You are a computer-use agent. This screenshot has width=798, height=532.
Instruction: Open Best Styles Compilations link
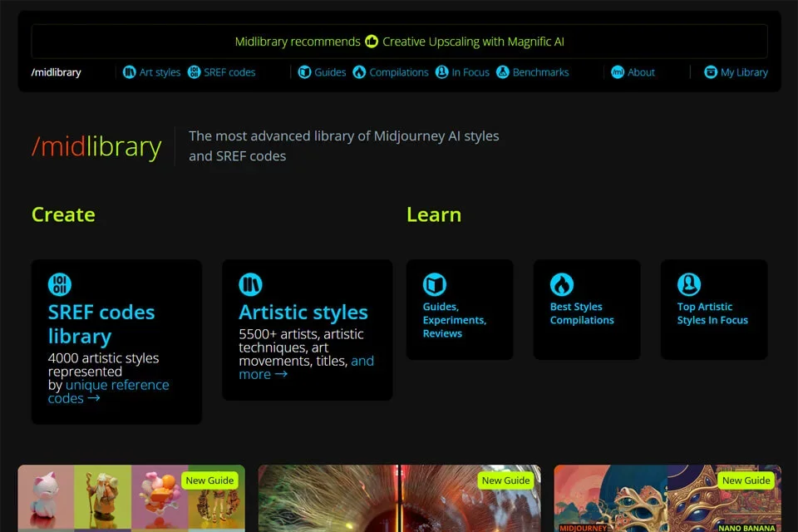coord(582,313)
